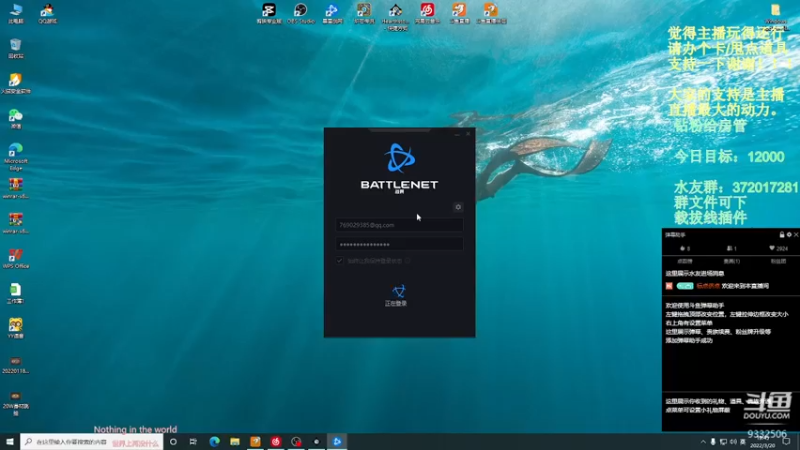Image resolution: width=800 pixels, height=450 pixels.
Task: Select the upper winrar archive icon
Action: pos(16,188)
